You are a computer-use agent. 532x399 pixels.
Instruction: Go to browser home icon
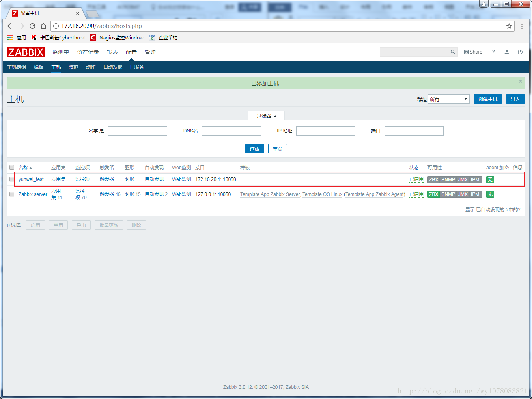[43, 26]
